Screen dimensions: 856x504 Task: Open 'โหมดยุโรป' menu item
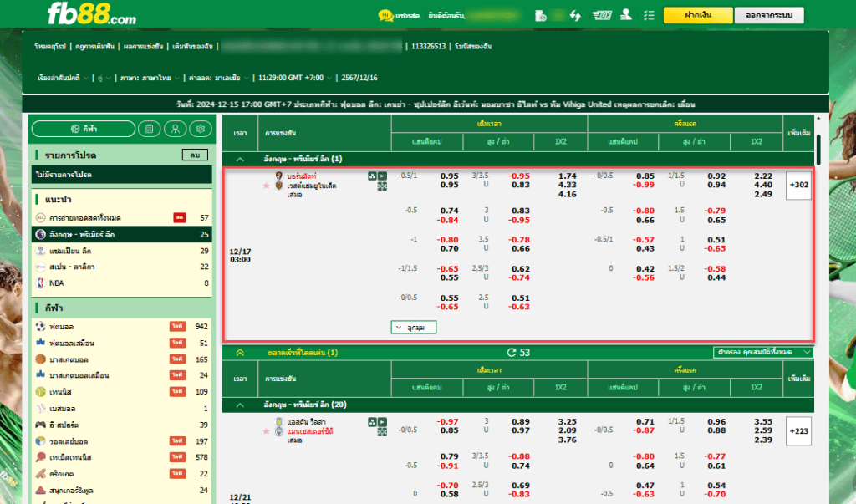pos(49,47)
